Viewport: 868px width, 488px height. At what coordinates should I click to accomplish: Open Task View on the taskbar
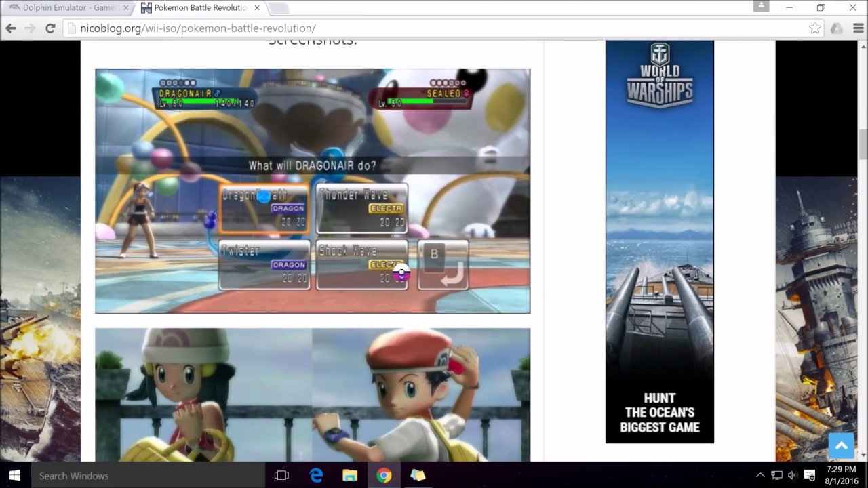point(281,475)
